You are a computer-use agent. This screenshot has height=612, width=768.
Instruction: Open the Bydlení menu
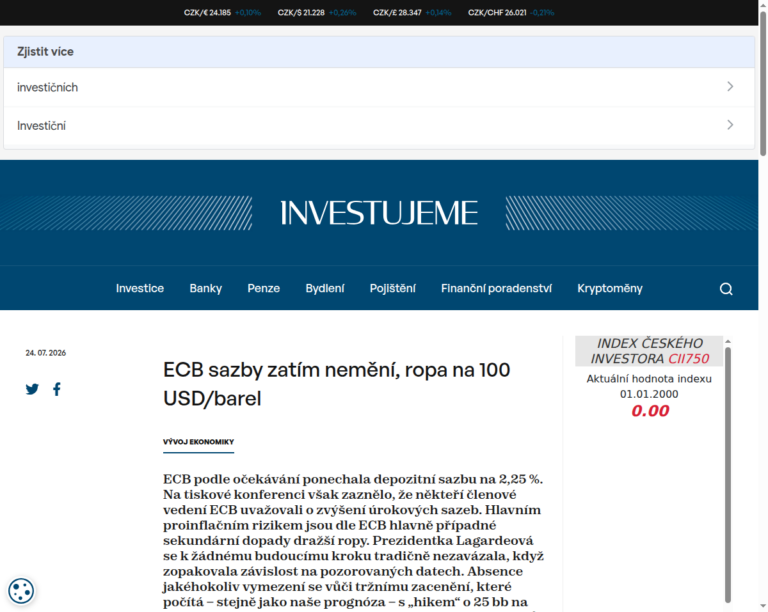tap(325, 288)
